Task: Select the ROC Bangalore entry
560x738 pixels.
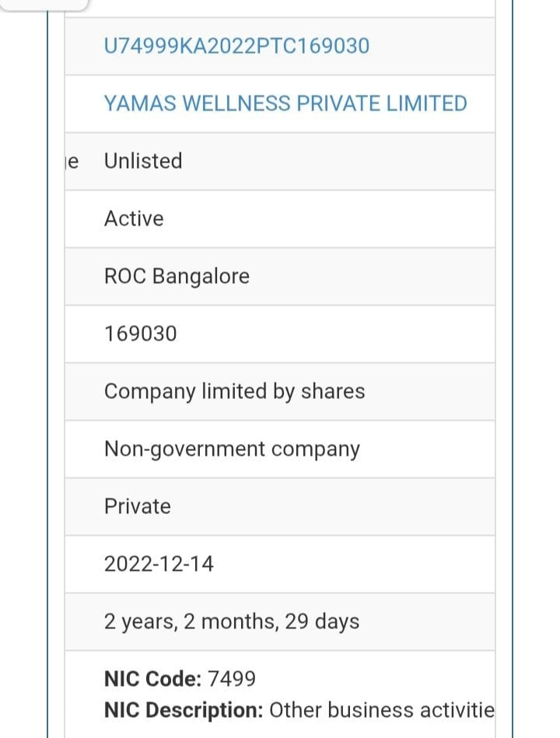Action: point(177,277)
